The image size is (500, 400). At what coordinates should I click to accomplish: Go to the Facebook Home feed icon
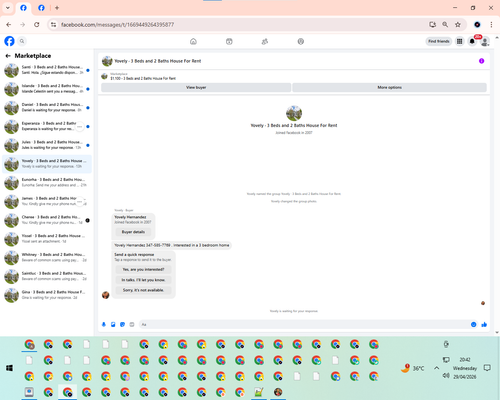(193, 42)
